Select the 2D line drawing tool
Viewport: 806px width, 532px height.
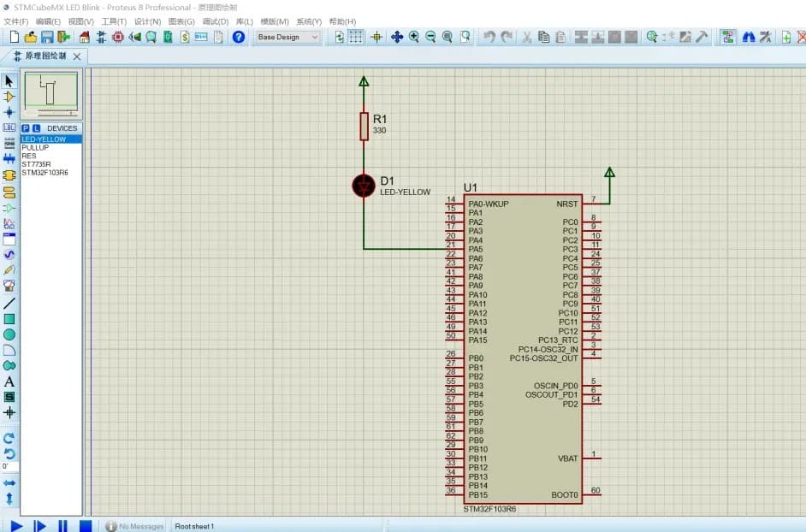tap(9, 304)
